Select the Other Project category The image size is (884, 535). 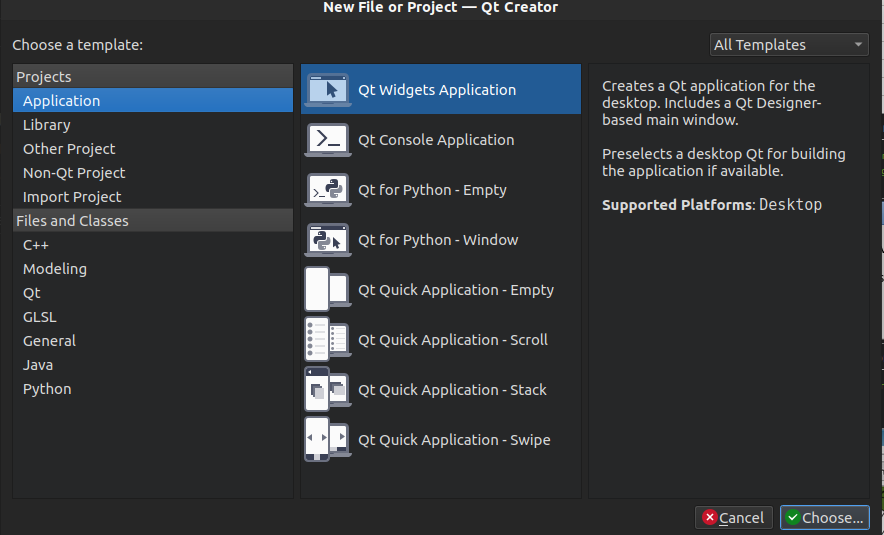pyautogui.click(x=69, y=149)
